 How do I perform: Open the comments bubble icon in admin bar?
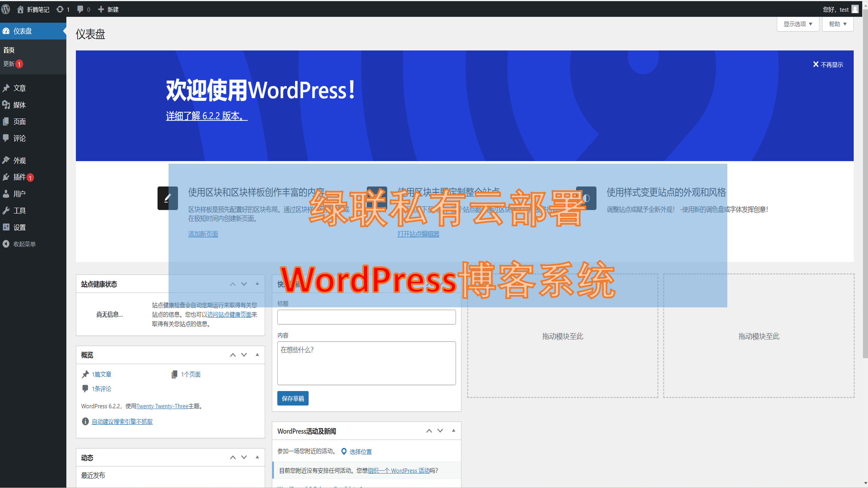click(80, 9)
